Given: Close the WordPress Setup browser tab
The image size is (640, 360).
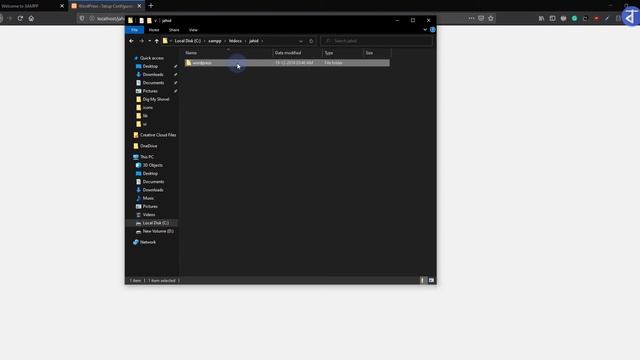Looking at the screenshot, I should 139,6.
